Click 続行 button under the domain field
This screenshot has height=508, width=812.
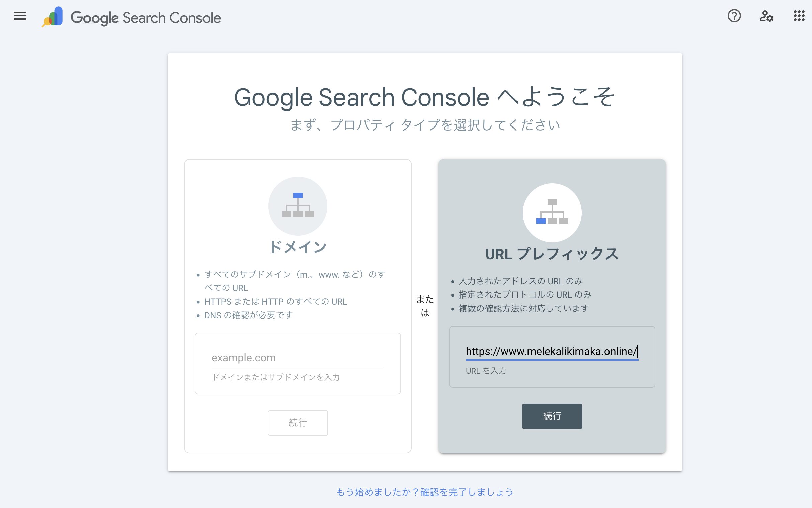pos(298,423)
